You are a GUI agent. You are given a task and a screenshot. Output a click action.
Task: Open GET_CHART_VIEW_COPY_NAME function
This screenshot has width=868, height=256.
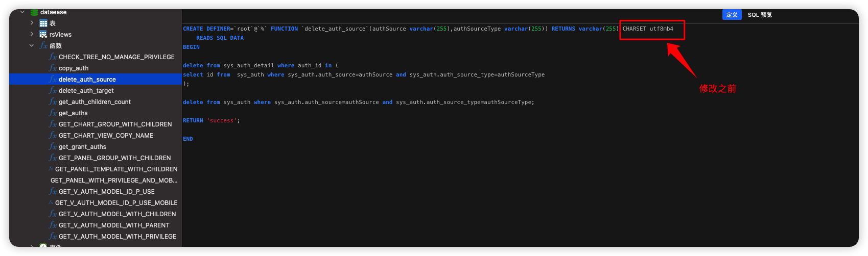(x=106, y=136)
